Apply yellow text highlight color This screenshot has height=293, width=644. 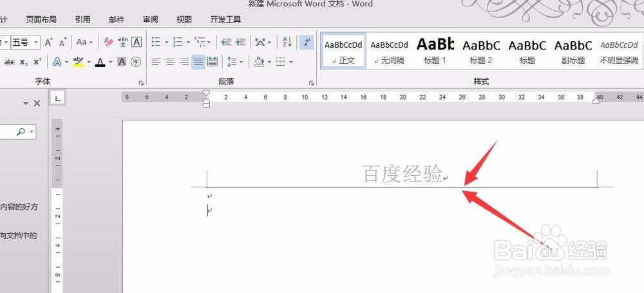tap(78, 62)
